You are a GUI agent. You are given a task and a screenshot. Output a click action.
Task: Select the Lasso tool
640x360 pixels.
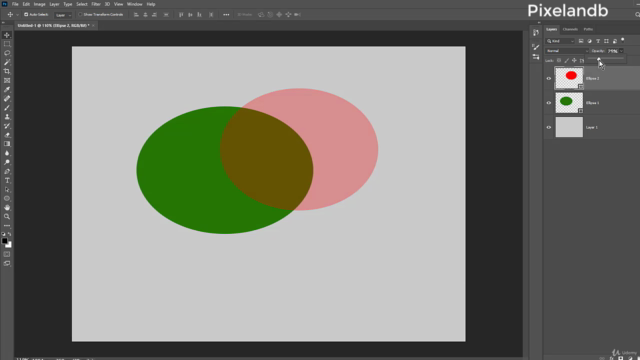(x=7, y=53)
